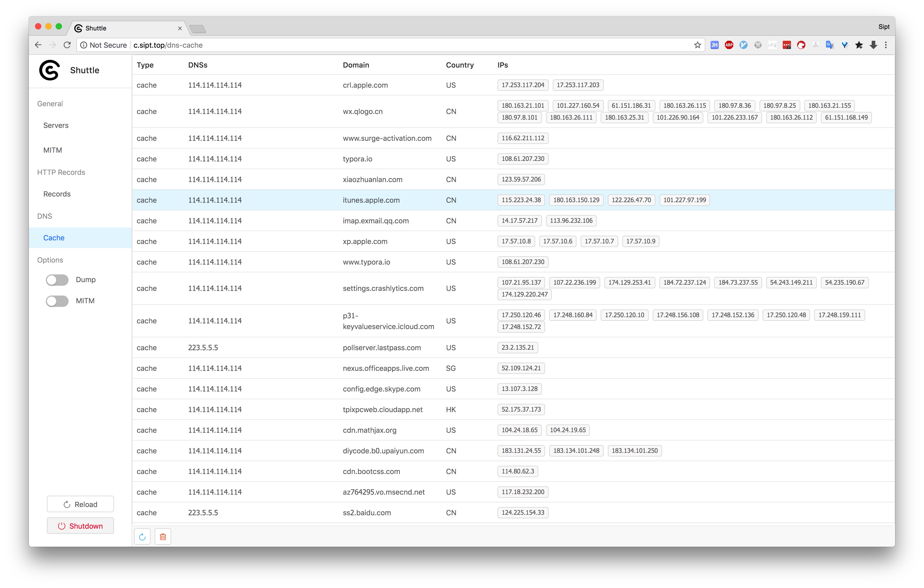Open Chrome three-dot menu

[886, 45]
